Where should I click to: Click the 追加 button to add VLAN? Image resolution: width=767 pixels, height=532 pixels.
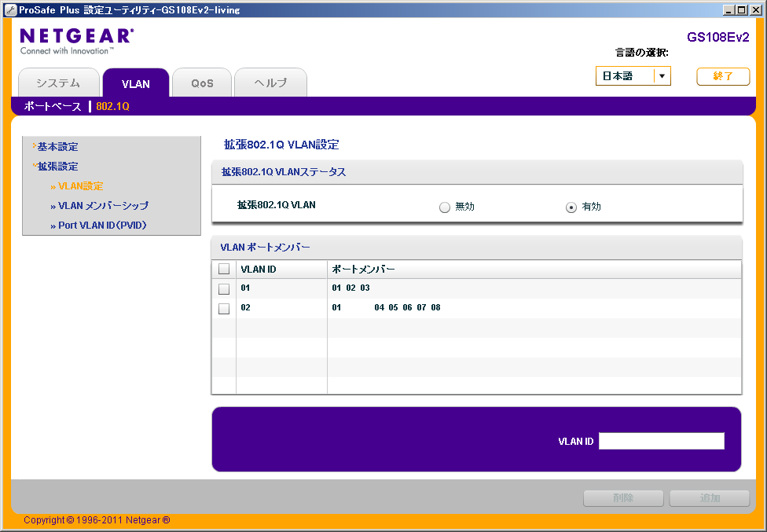coord(708,497)
